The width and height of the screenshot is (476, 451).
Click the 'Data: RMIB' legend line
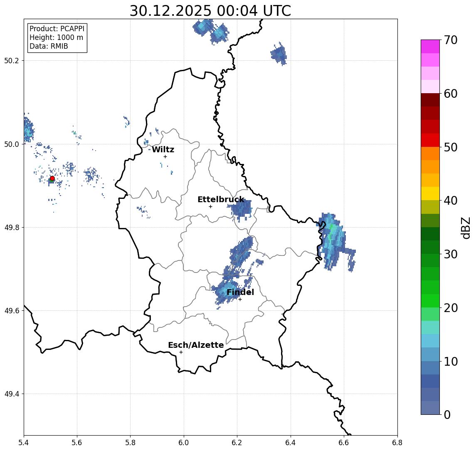point(49,46)
